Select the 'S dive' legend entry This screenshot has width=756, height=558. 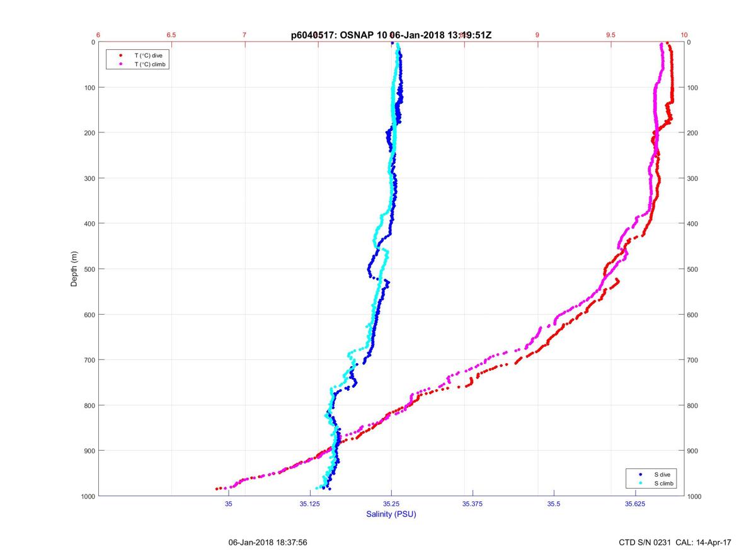coord(662,474)
